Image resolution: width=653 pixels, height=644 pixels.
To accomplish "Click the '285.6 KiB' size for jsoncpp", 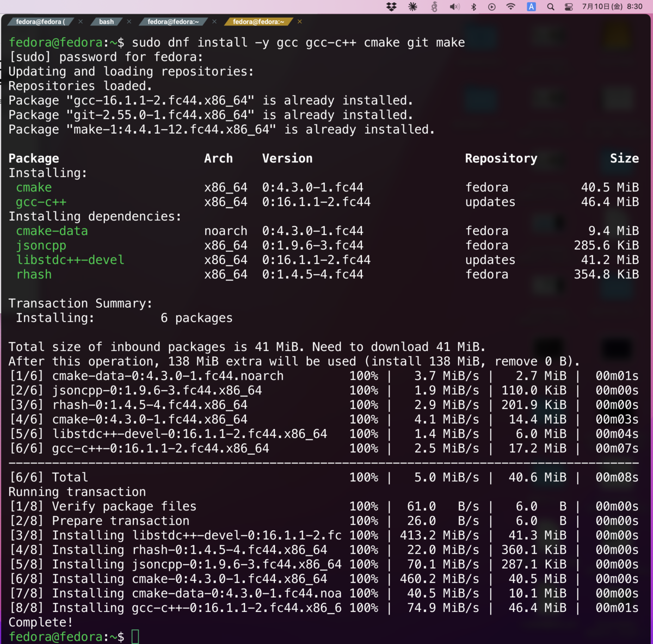I will [606, 245].
